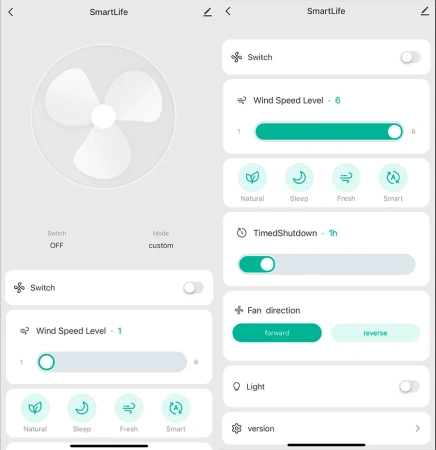Click Wind Speed slider handle at level 6
Image resolution: width=436 pixels, height=450 pixels.
pyautogui.click(x=395, y=132)
